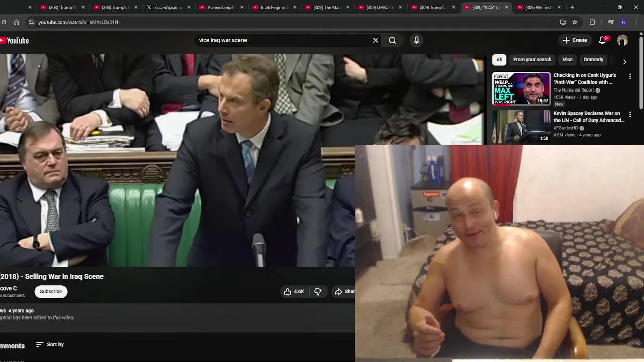Open the Chrome three-dot menu
The height and width of the screenshot is (362, 644).
[x=637, y=22]
